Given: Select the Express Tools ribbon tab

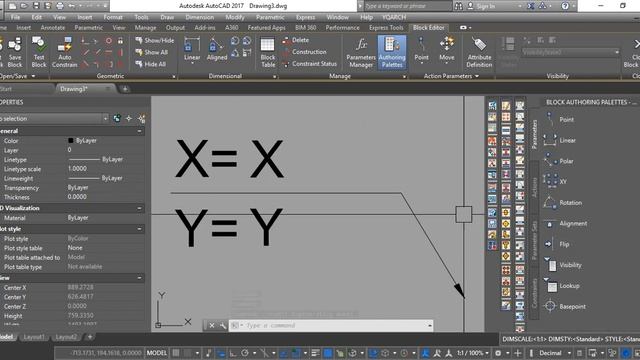Looking at the screenshot, I should (x=386, y=27).
